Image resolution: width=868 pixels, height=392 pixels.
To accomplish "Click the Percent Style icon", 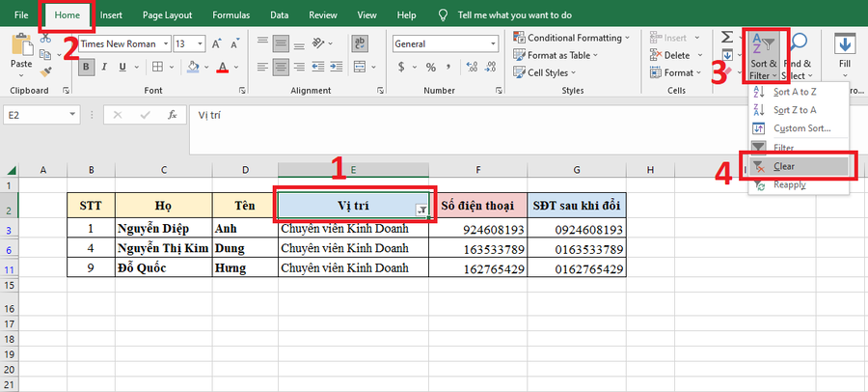I will (431, 68).
